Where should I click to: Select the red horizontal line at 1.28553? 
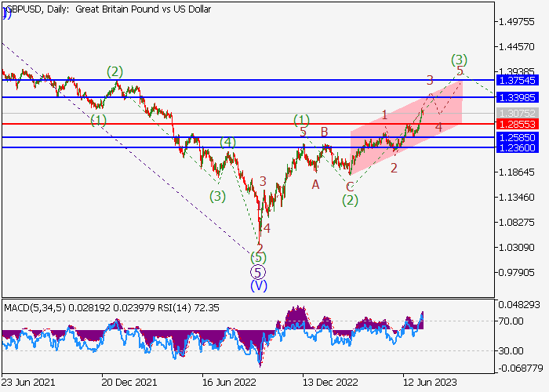coord(248,124)
